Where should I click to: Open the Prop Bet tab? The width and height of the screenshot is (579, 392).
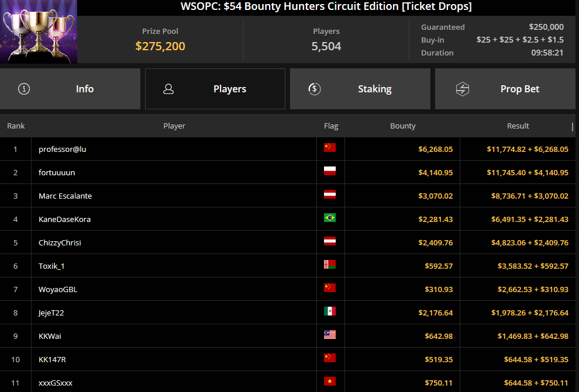click(x=505, y=89)
